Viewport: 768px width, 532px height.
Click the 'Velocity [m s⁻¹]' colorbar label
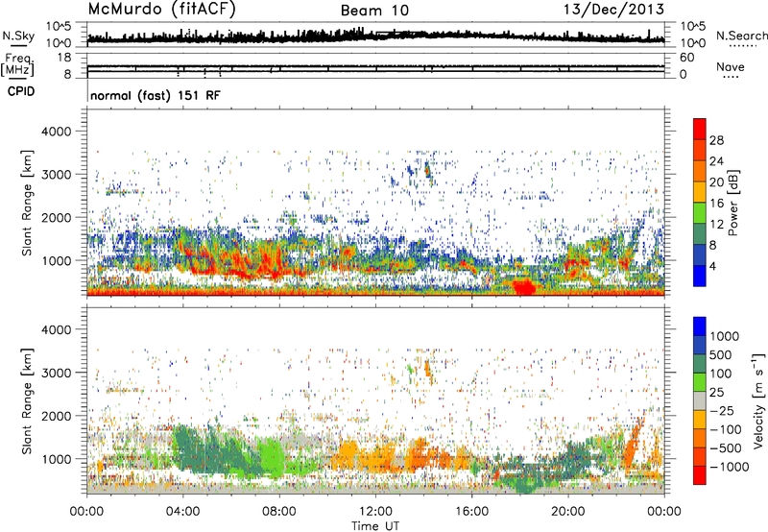(758, 400)
